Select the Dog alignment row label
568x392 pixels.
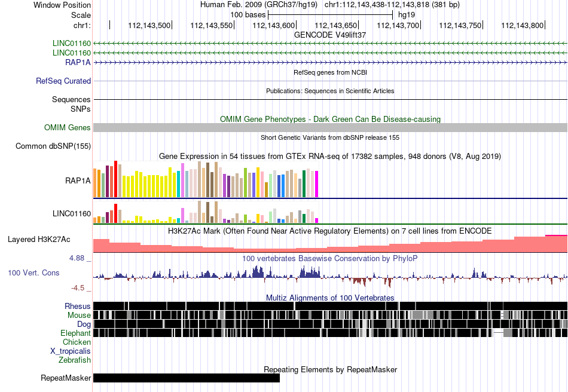tap(84, 324)
